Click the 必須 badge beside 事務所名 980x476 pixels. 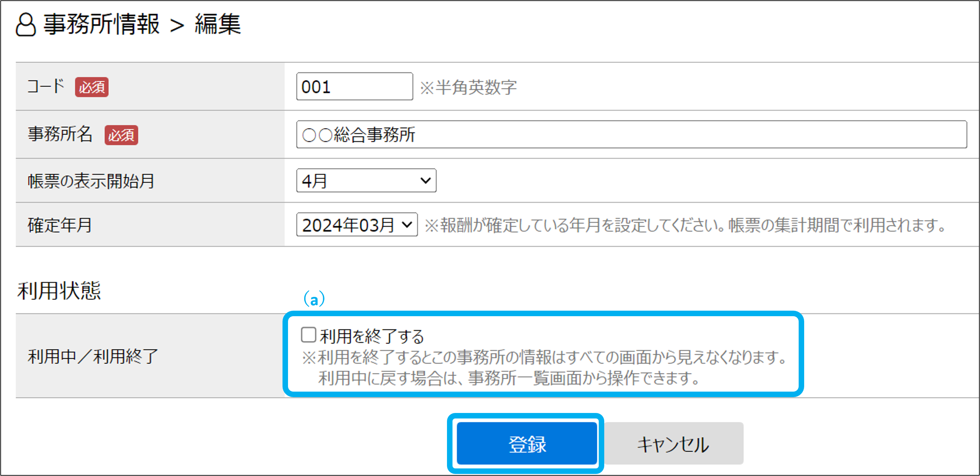point(121,135)
